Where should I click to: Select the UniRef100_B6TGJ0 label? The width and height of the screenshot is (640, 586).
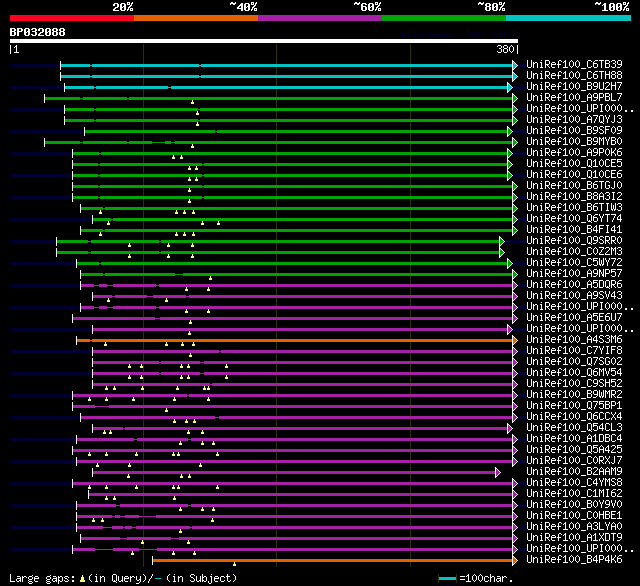574,186
